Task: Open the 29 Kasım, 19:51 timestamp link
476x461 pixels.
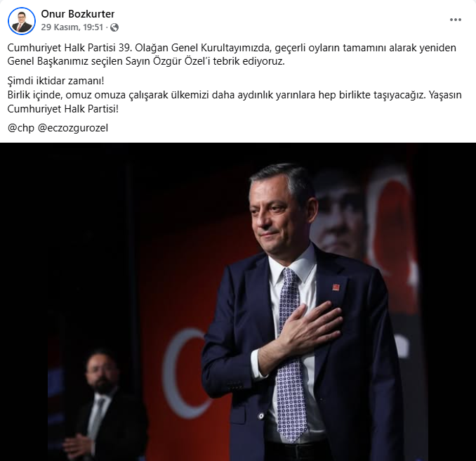Action: point(72,27)
